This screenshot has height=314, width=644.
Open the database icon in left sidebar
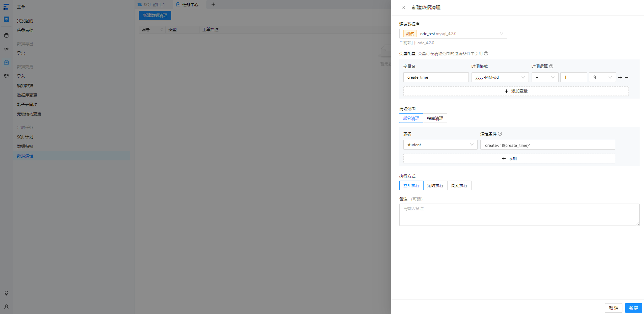point(6,35)
